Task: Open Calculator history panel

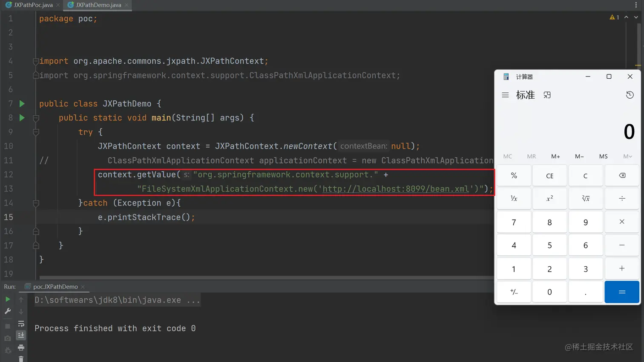Action: click(x=630, y=95)
